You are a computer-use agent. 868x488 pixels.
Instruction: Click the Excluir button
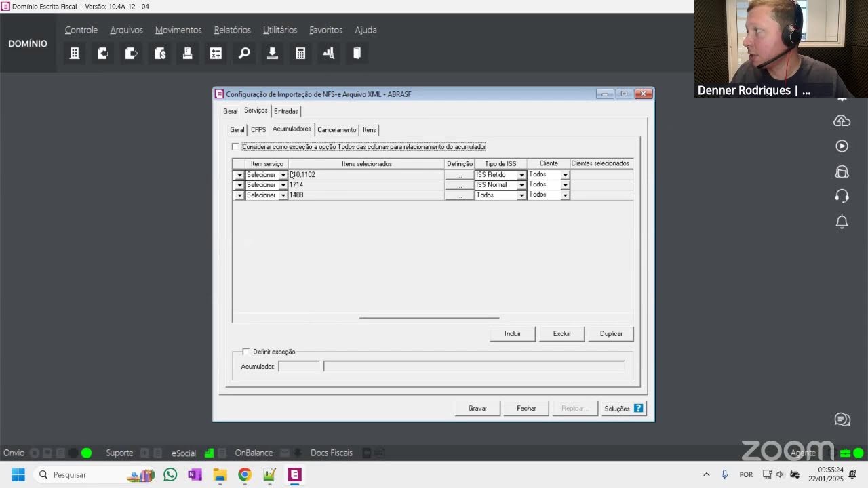562,333
